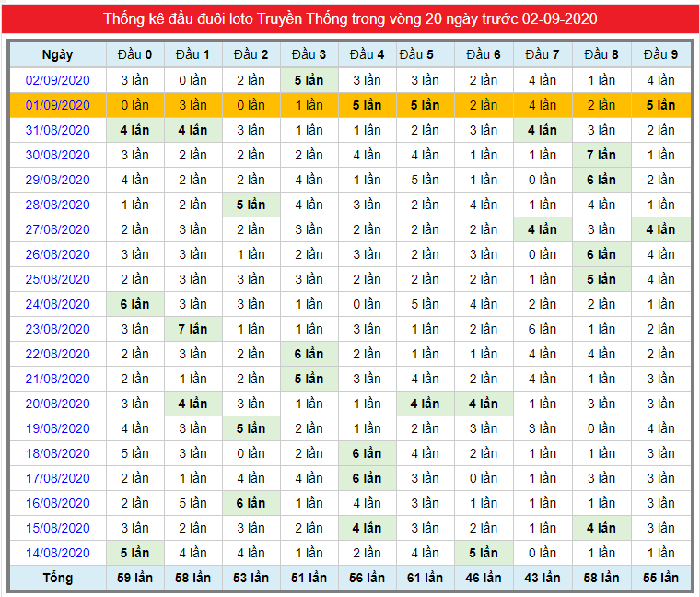The height and width of the screenshot is (597, 700).
Task: Open the 30/08/2020 date link
Action: pyautogui.click(x=58, y=155)
